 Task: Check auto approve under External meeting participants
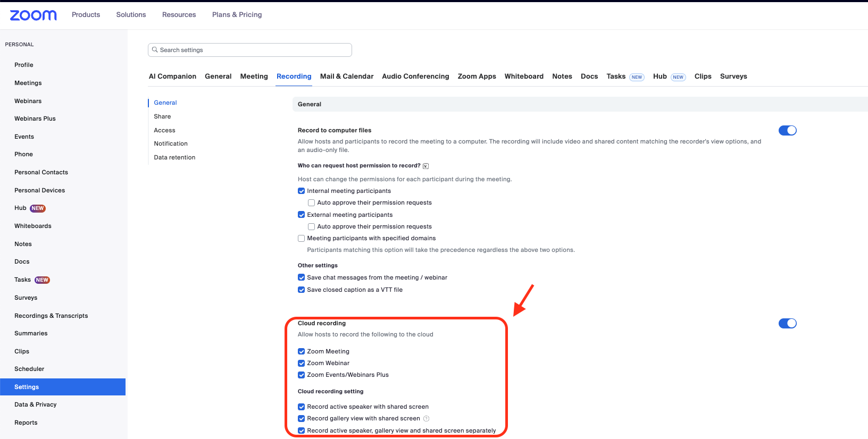[311, 226]
